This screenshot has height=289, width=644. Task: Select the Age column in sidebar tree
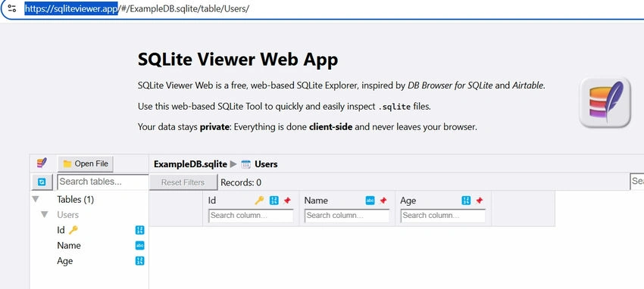(x=65, y=261)
